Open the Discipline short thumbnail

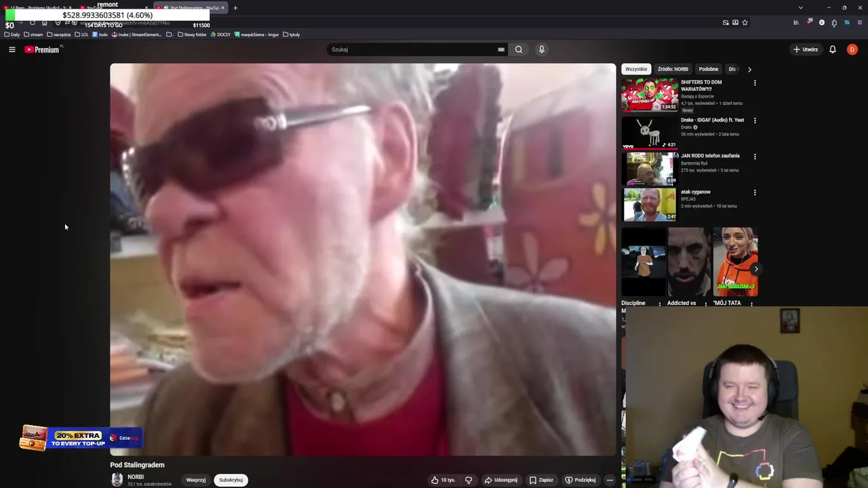[644, 262]
